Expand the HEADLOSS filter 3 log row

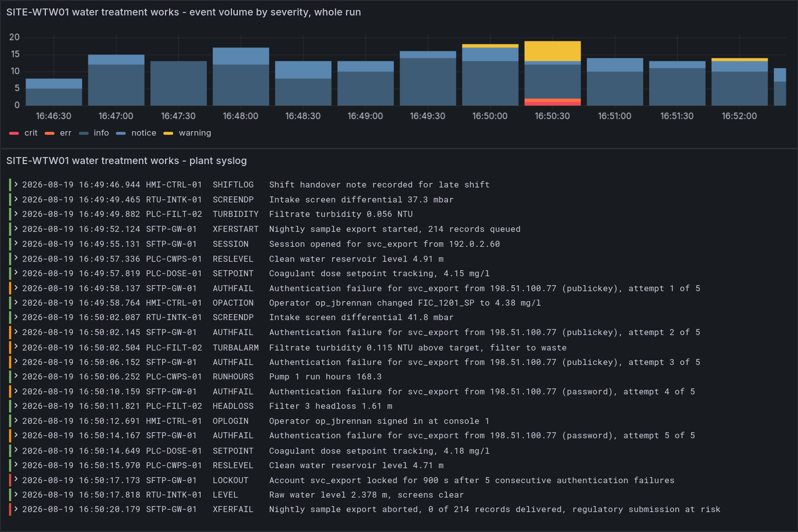[16, 406]
